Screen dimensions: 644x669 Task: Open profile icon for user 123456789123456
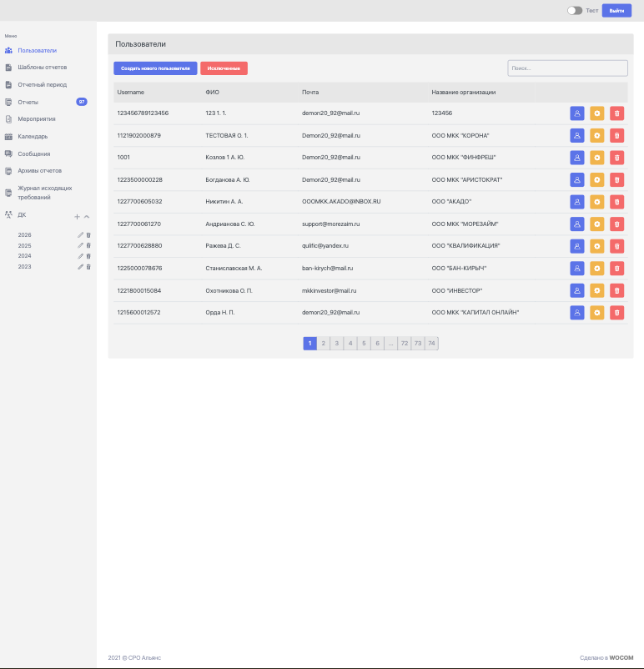[x=577, y=113]
